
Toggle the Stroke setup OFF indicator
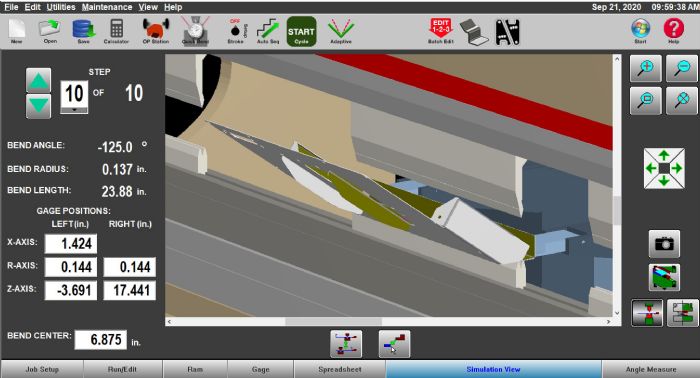point(236,31)
